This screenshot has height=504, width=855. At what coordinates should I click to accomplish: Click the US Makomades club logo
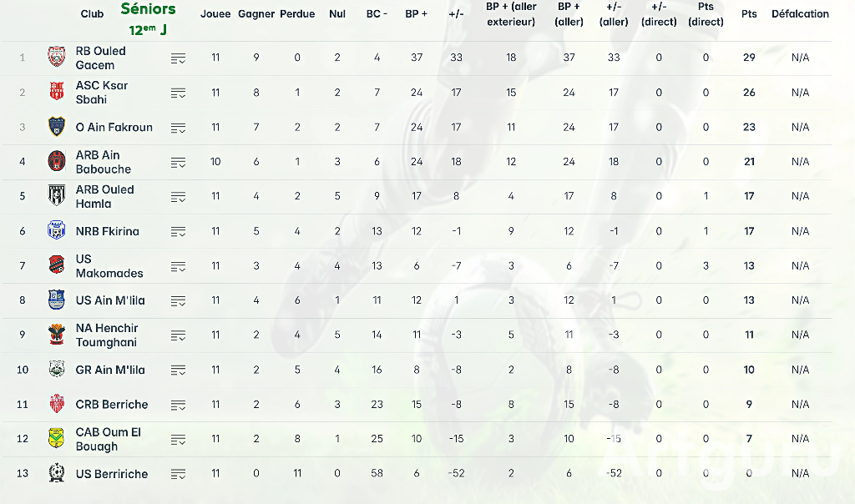point(56,265)
